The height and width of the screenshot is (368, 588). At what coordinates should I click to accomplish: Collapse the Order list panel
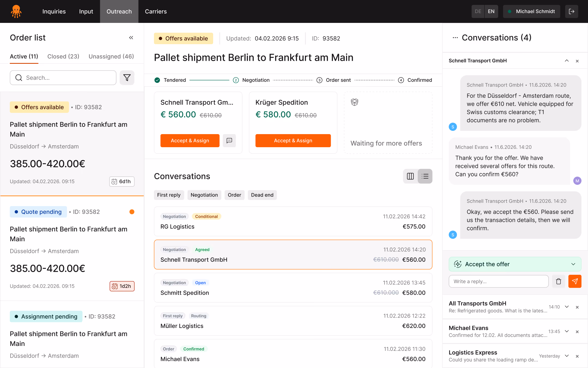click(x=131, y=38)
